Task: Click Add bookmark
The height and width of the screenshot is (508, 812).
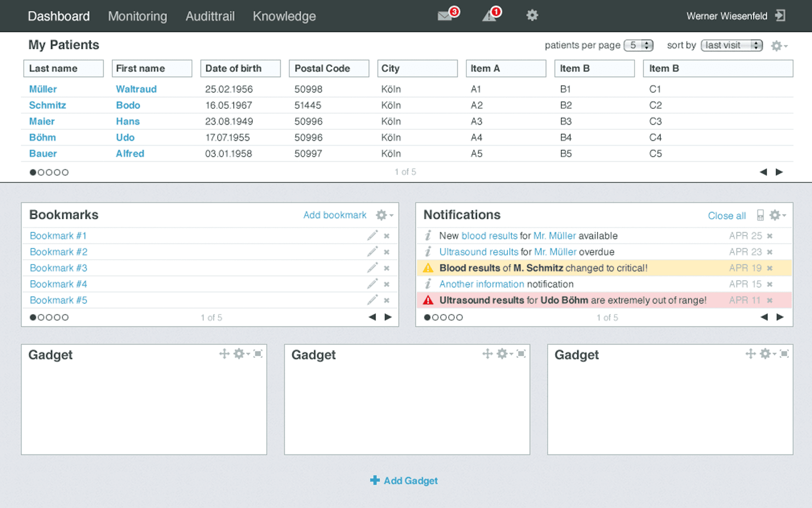Action: pyautogui.click(x=335, y=215)
